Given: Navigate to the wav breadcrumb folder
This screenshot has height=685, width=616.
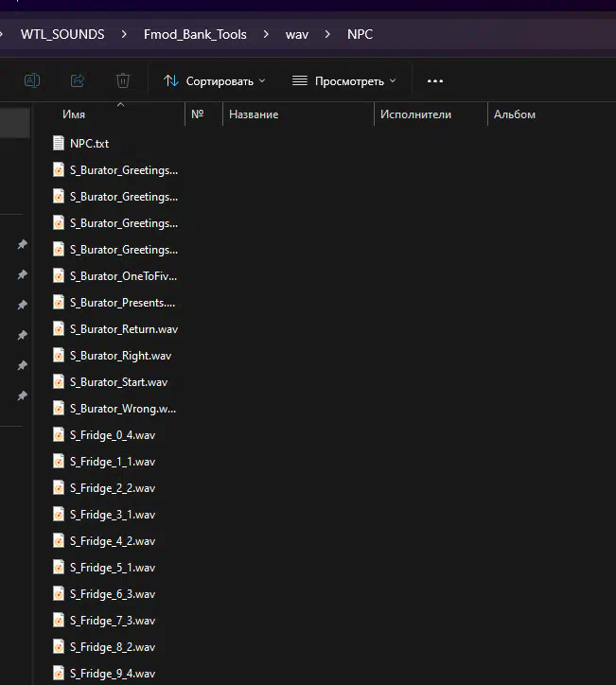Looking at the screenshot, I should tap(296, 34).
